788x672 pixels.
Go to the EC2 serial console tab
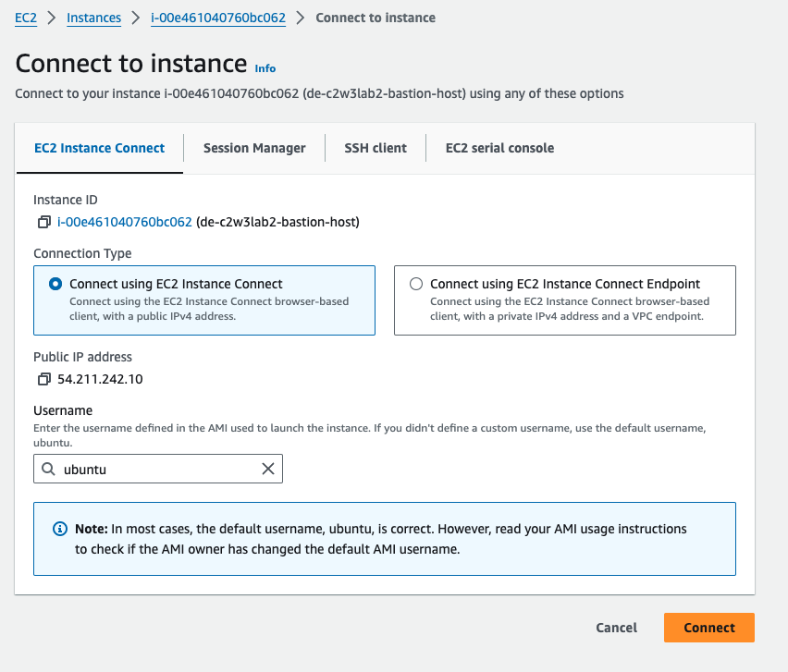pyautogui.click(x=499, y=148)
